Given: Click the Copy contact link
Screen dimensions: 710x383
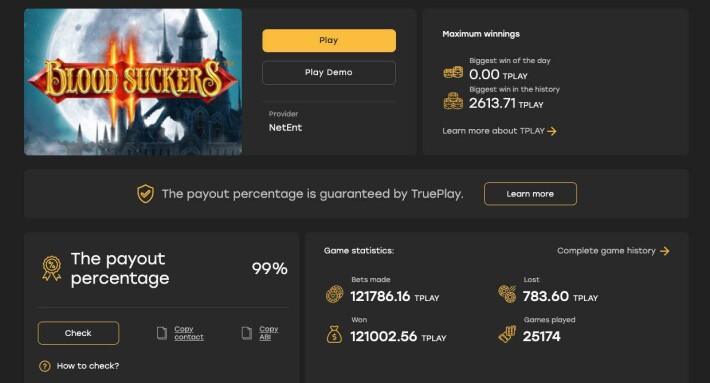Looking at the screenshot, I should [189, 333].
